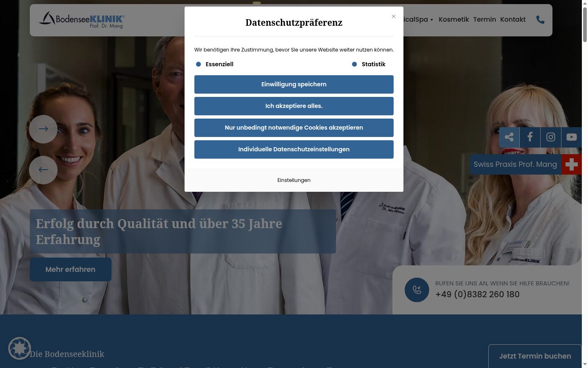Click the share icon in social bar
The height and width of the screenshot is (368, 588).
pos(509,137)
